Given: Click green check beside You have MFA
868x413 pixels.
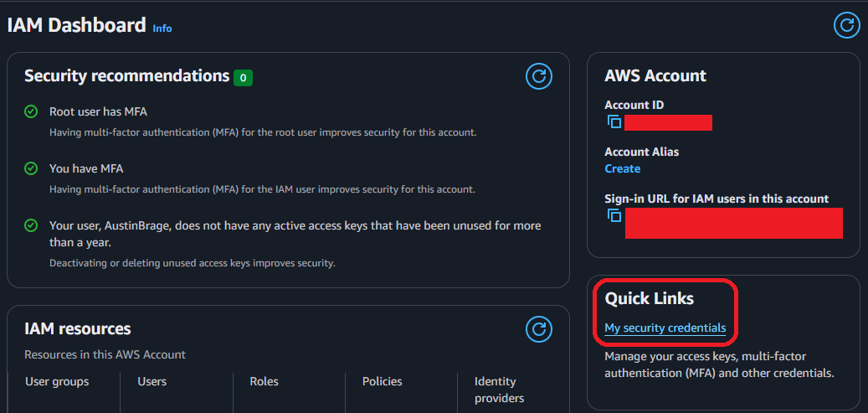Looking at the screenshot, I should pos(31,168).
